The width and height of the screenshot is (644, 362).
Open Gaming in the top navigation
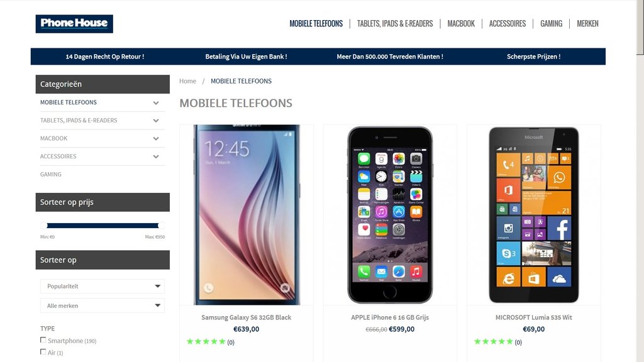click(551, 24)
